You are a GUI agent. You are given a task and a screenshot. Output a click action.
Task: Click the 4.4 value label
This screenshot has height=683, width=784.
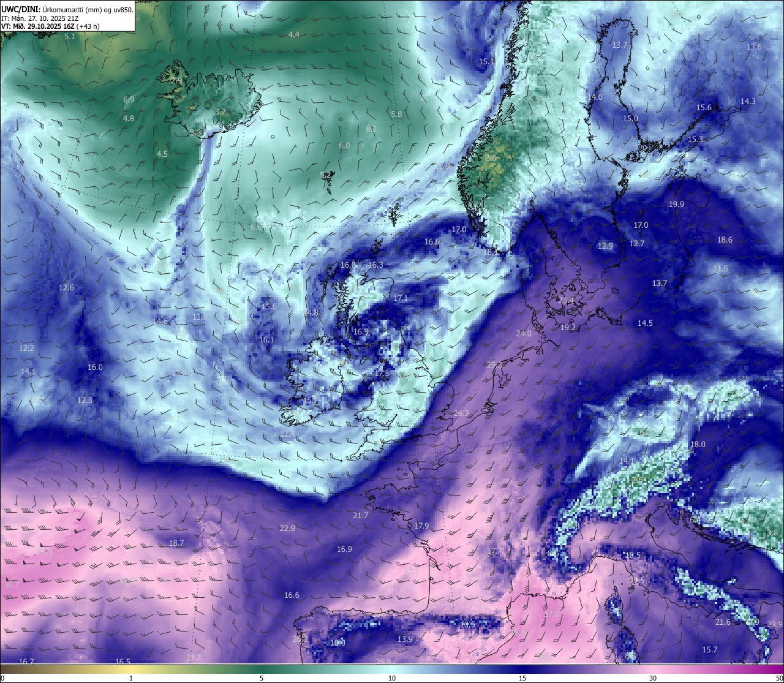click(x=294, y=35)
